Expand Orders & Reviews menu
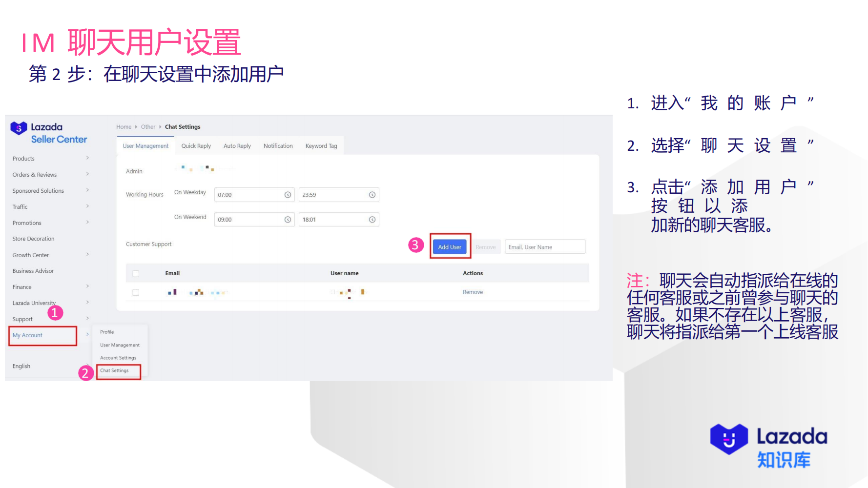The width and height of the screenshot is (868, 488). [x=50, y=175]
